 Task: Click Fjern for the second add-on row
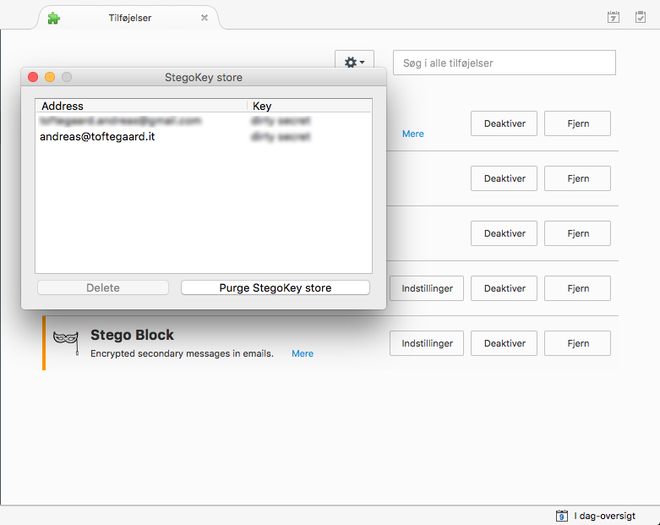[578, 179]
